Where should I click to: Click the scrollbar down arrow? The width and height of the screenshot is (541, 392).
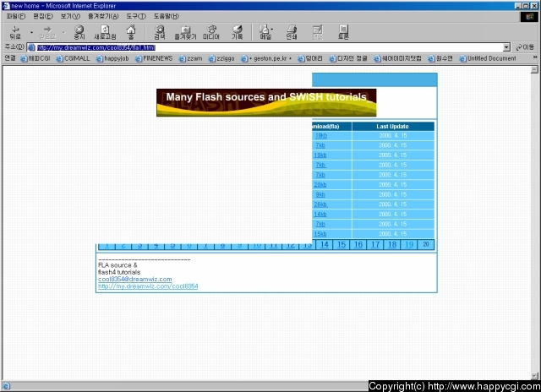coord(534,376)
